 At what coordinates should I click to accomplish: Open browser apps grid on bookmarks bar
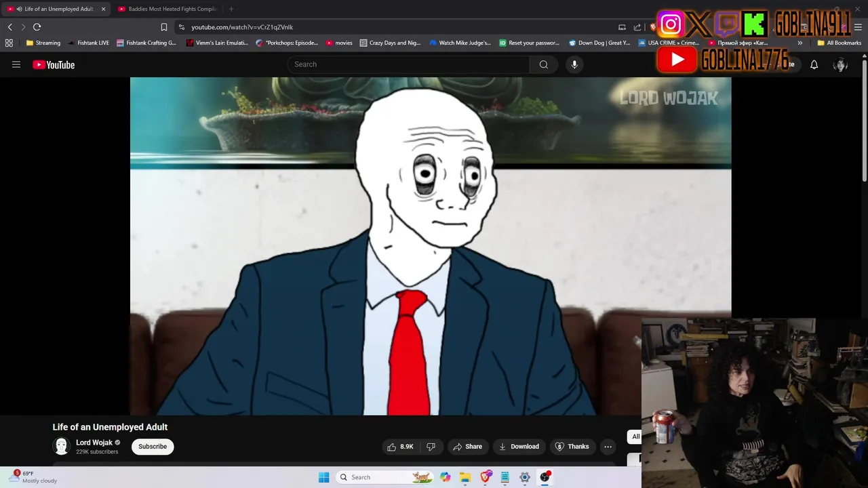(x=9, y=43)
